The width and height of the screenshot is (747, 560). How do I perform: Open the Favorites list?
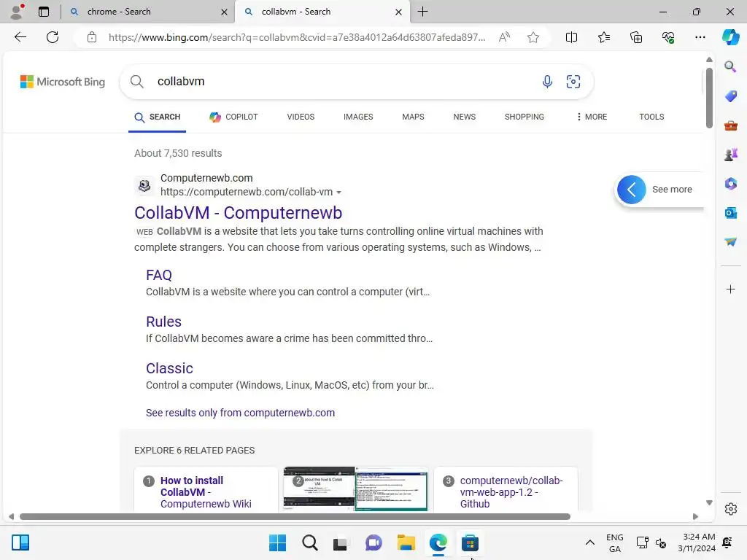[603, 37]
